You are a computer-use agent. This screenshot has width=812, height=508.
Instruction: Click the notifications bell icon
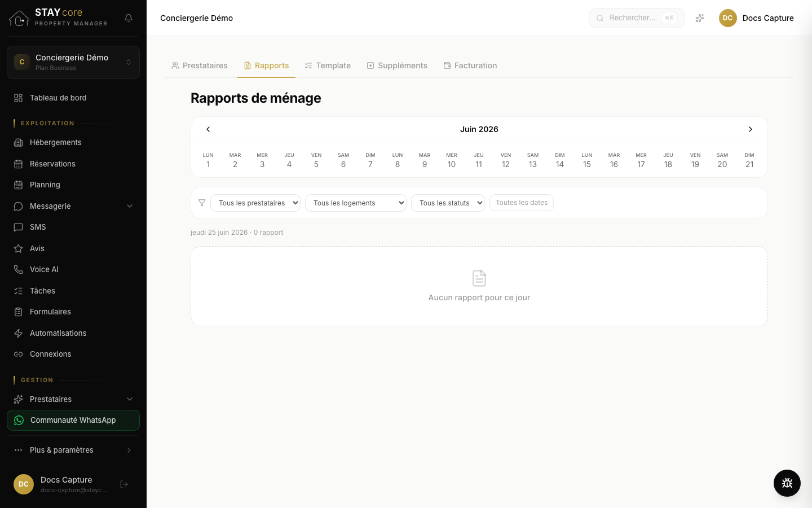pyautogui.click(x=129, y=18)
